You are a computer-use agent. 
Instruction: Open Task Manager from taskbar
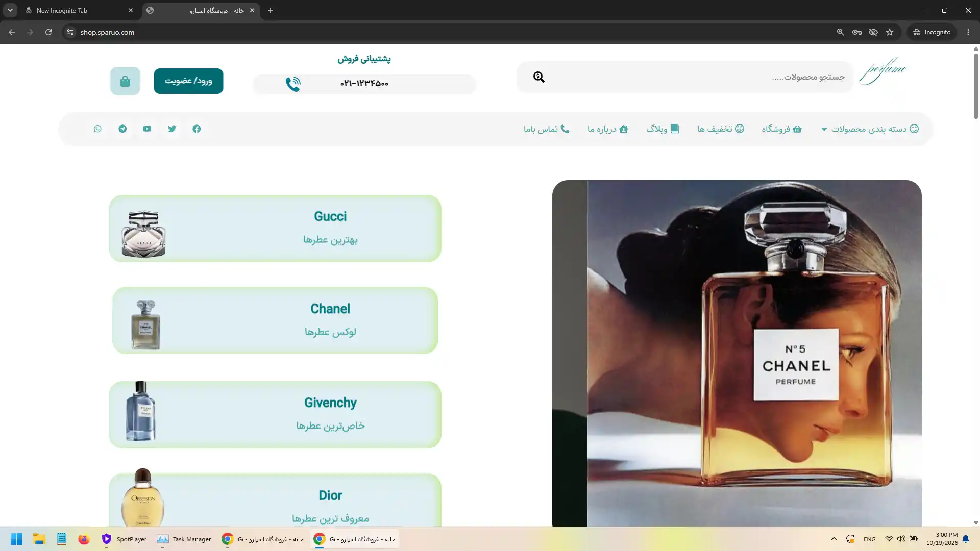[184, 539]
